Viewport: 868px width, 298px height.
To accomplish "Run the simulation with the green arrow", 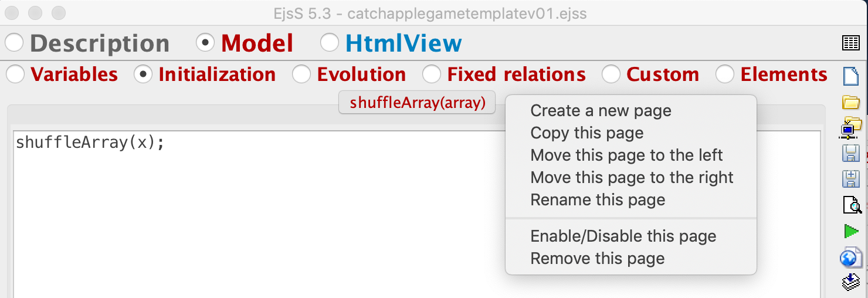I will pos(852,231).
